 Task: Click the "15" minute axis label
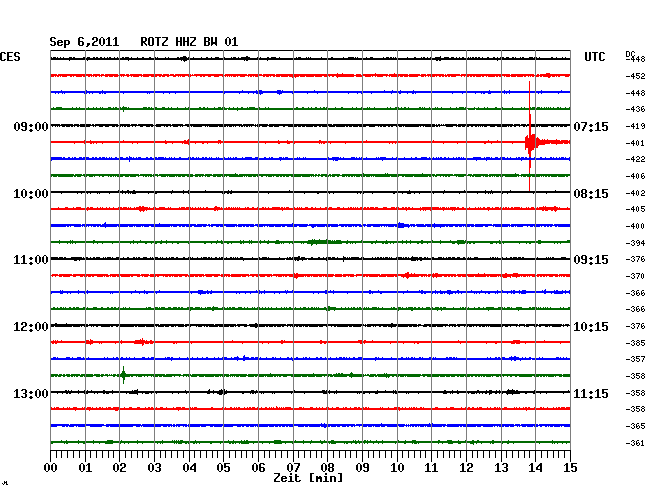570,467
